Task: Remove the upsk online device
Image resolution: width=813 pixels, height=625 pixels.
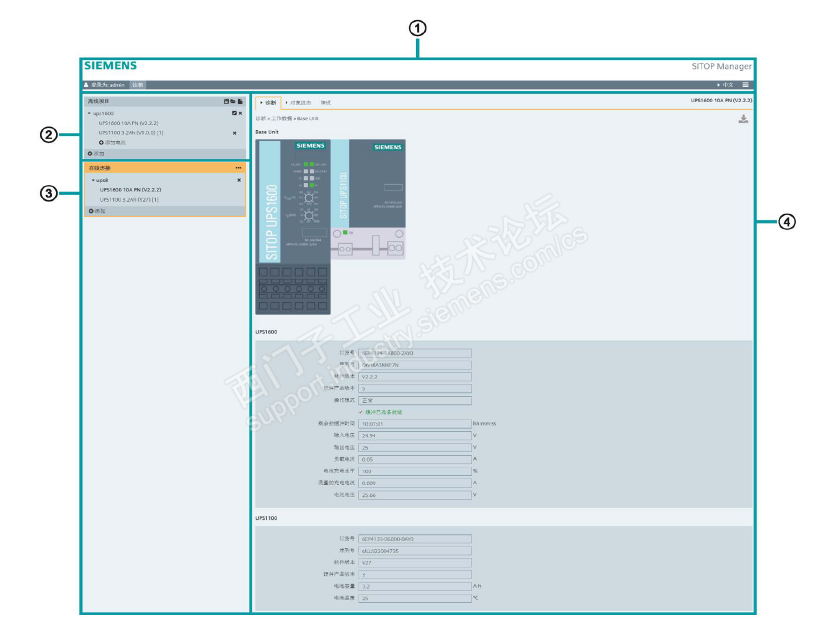Action: point(239,180)
